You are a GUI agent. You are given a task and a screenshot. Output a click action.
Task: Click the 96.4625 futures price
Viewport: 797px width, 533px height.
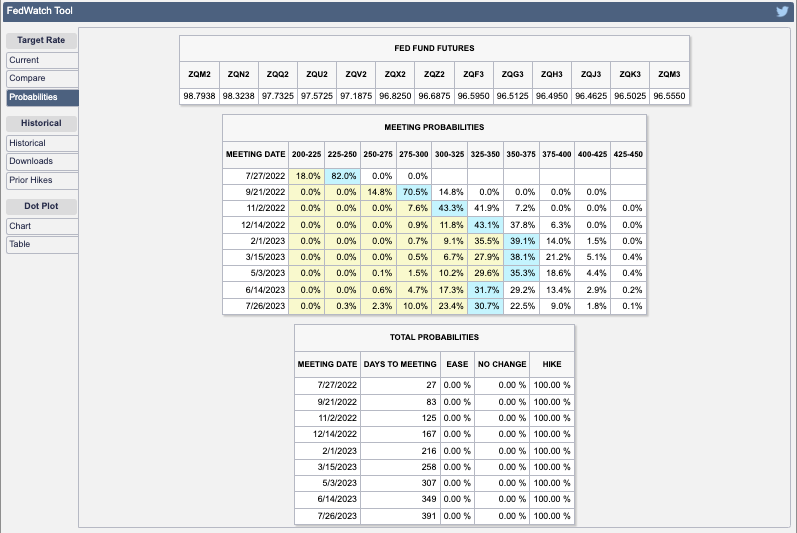pyautogui.click(x=591, y=96)
